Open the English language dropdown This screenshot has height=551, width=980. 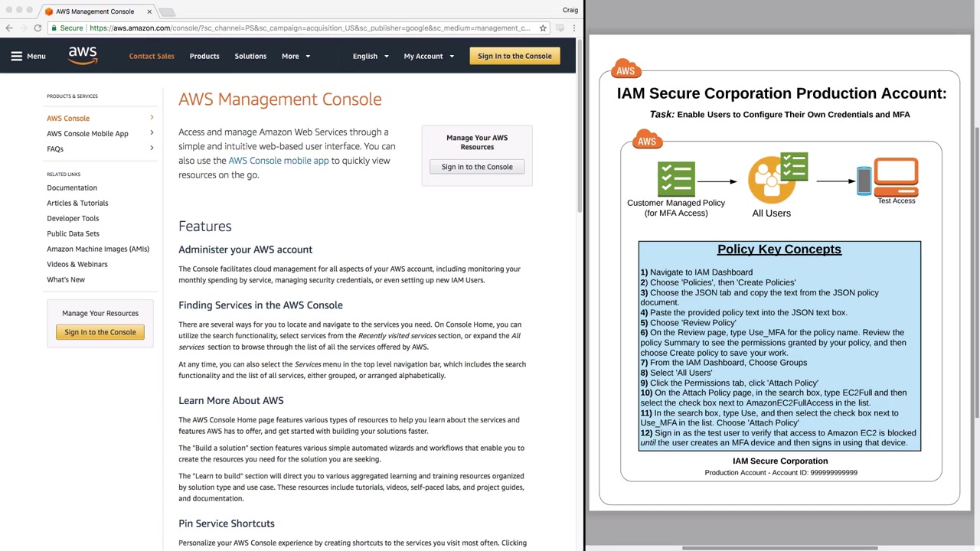pos(371,56)
